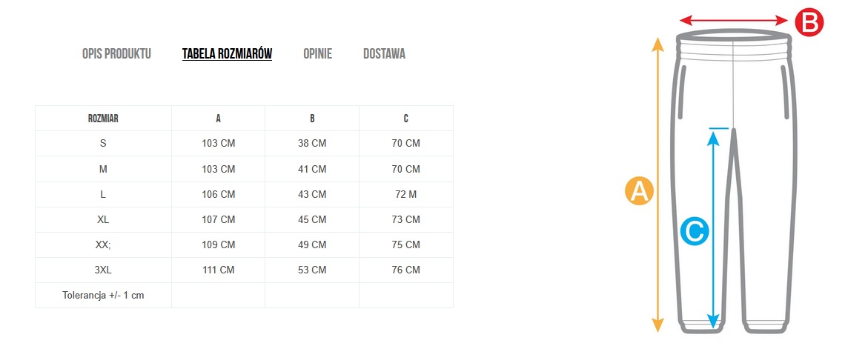Click the orange A measurement badge
Viewport: 868px width, 346px height.
(639, 190)
